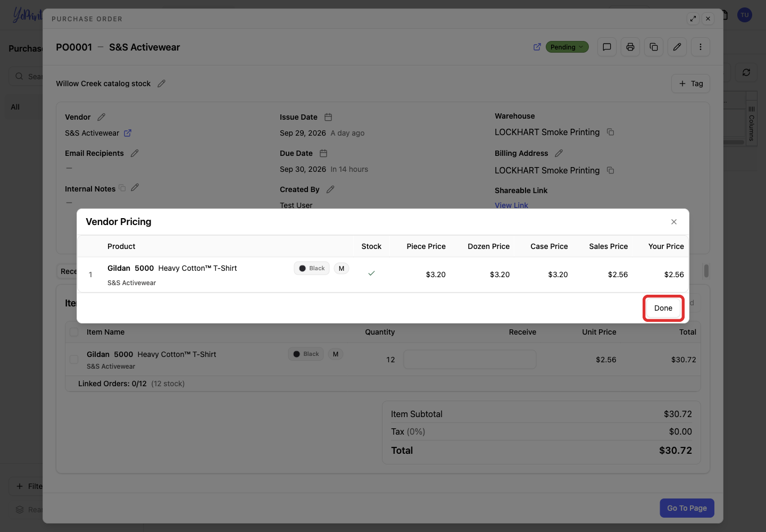The height and width of the screenshot is (532, 766).
Task: Click the Receive quantity input field
Action: point(470,359)
